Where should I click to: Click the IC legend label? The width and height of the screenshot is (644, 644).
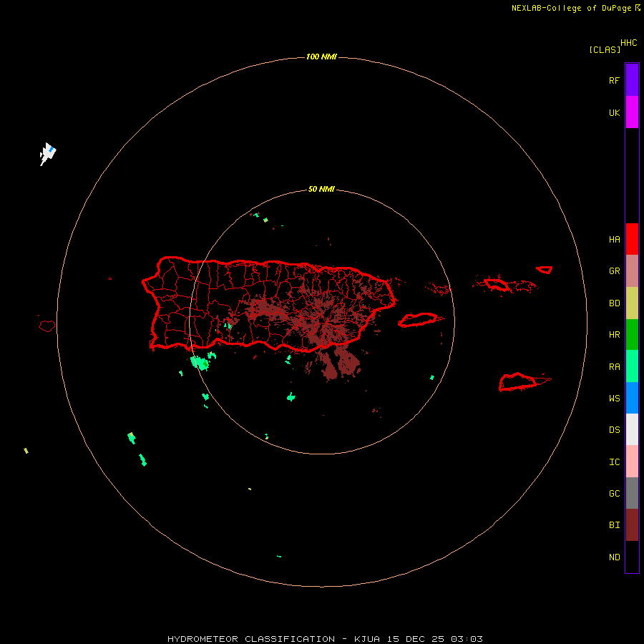tap(614, 462)
